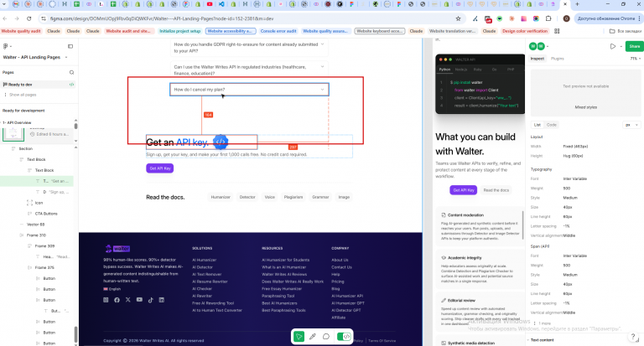The height and width of the screenshot is (346, 644).
Task: Open the 'Website quality audit' bookmark
Action: pyautogui.click(x=21, y=31)
